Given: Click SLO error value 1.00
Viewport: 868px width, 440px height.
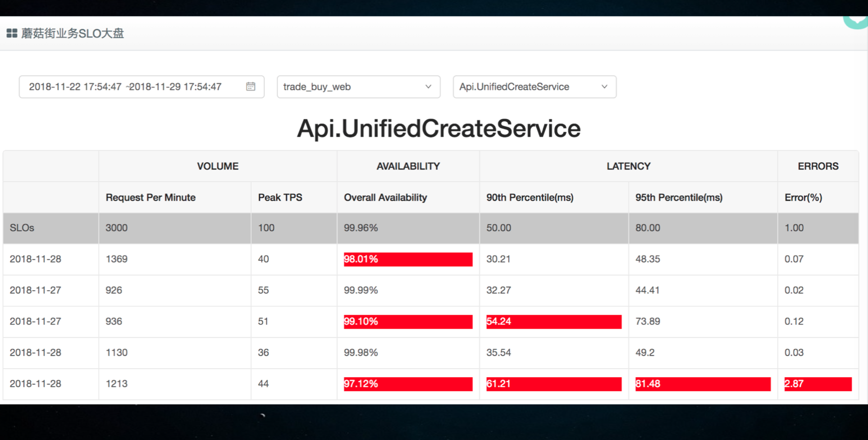Looking at the screenshot, I should click(794, 228).
